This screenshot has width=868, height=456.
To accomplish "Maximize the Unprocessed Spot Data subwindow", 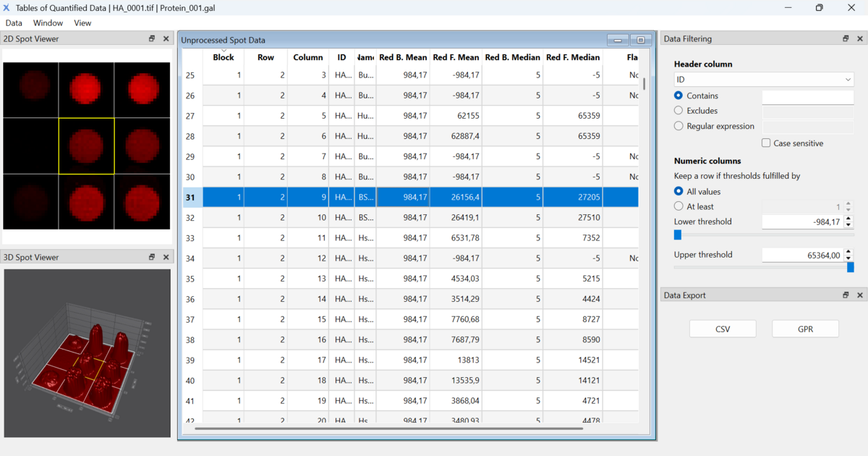I will tap(640, 41).
